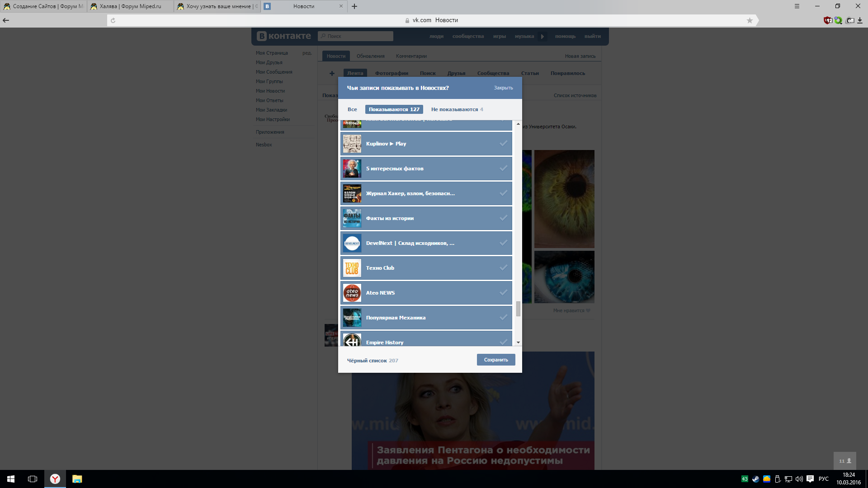The image size is (868, 488).
Task: Open the Комментарии tab
Action: pos(411,56)
